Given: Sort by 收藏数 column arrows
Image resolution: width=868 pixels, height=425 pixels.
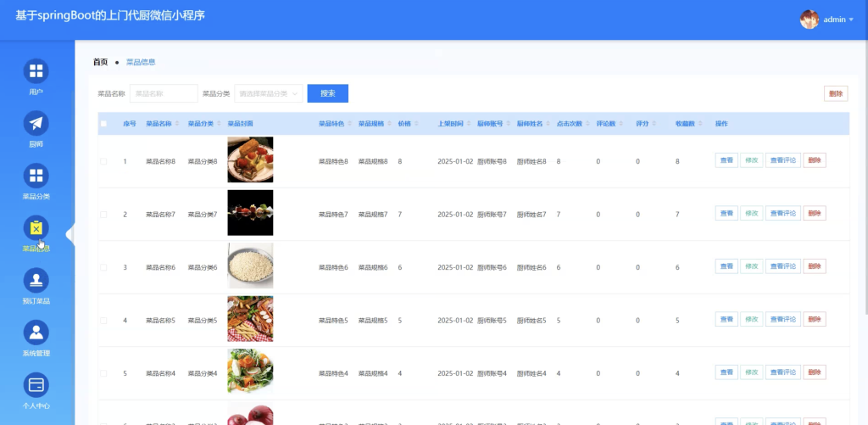Looking at the screenshot, I should click(700, 124).
